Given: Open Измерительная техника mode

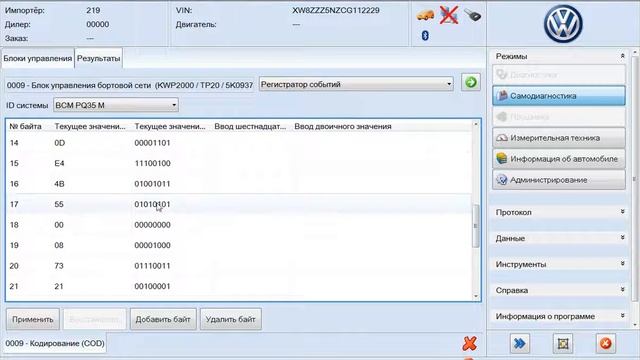Looking at the screenshot, I should pyautogui.click(x=558, y=138).
